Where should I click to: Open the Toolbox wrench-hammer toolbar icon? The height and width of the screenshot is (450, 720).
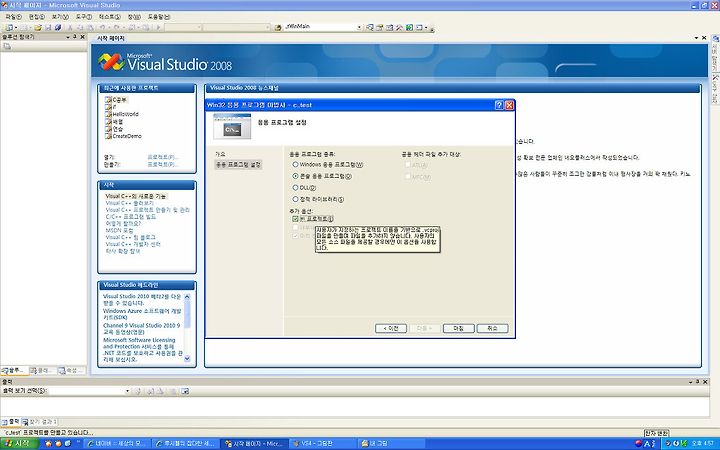(399, 28)
